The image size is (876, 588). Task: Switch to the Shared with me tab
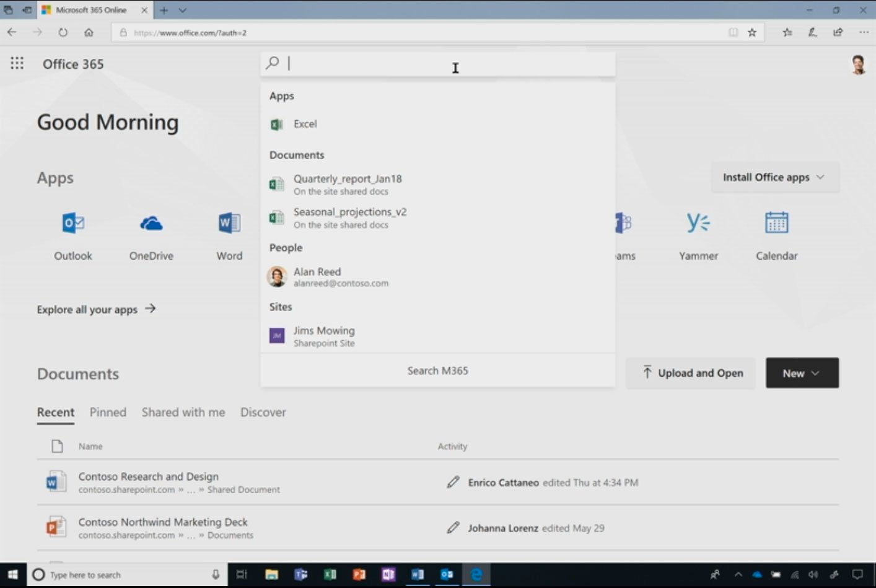[x=183, y=412]
